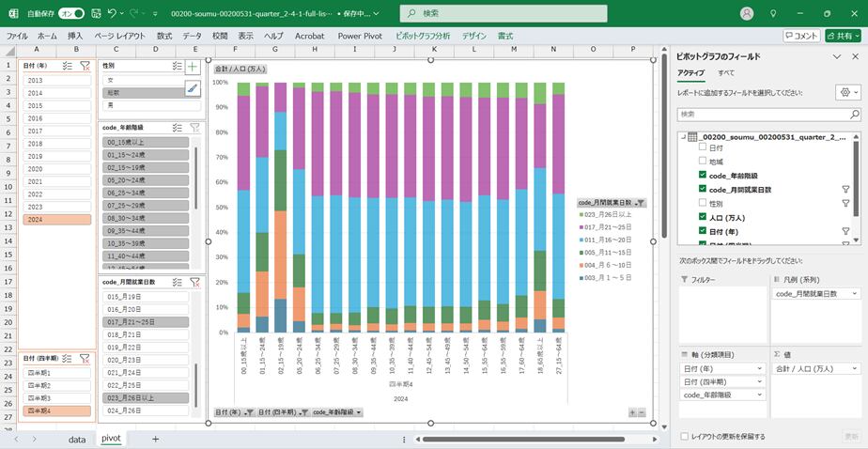Click the Undo arrow in title bar
The image size is (868, 449).
[x=113, y=14]
